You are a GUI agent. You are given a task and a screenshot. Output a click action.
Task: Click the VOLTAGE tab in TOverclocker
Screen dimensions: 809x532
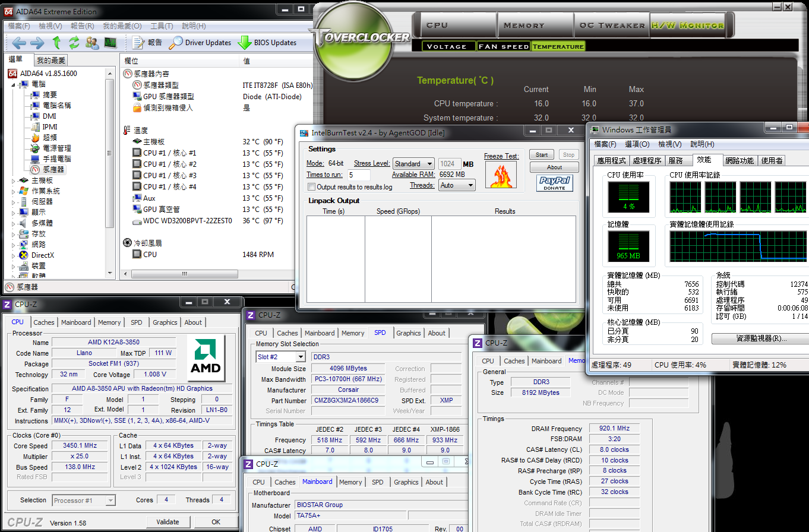pyautogui.click(x=447, y=46)
